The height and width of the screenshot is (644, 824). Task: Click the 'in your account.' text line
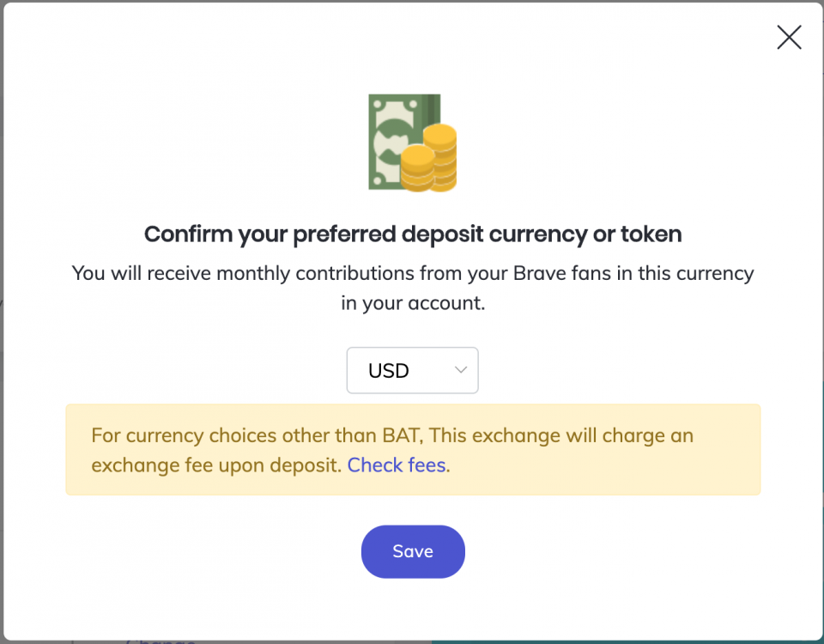click(x=413, y=303)
